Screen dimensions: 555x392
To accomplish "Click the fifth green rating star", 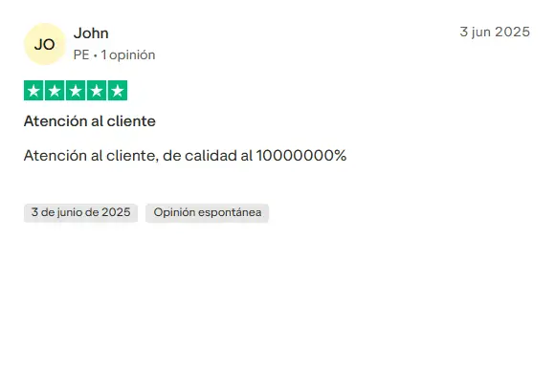I will (x=118, y=91).
